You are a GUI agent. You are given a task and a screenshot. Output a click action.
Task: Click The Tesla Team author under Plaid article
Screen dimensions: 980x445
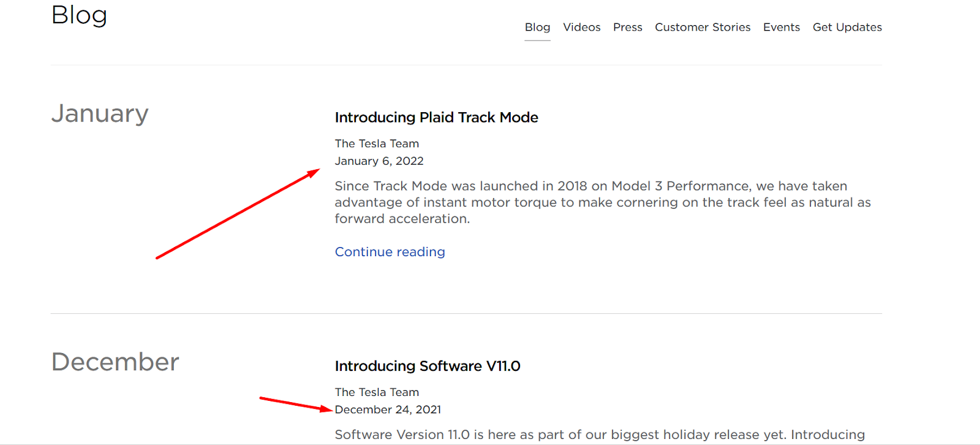[x=377, y=143]
